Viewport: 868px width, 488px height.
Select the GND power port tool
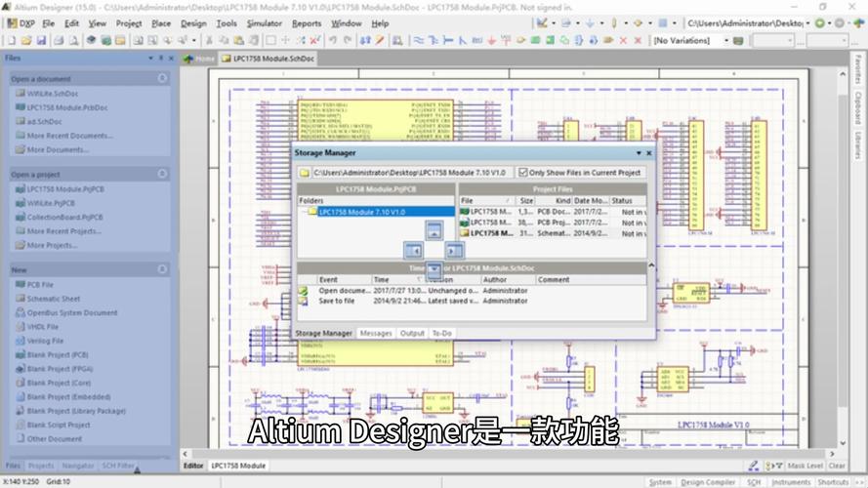point(491,40)
